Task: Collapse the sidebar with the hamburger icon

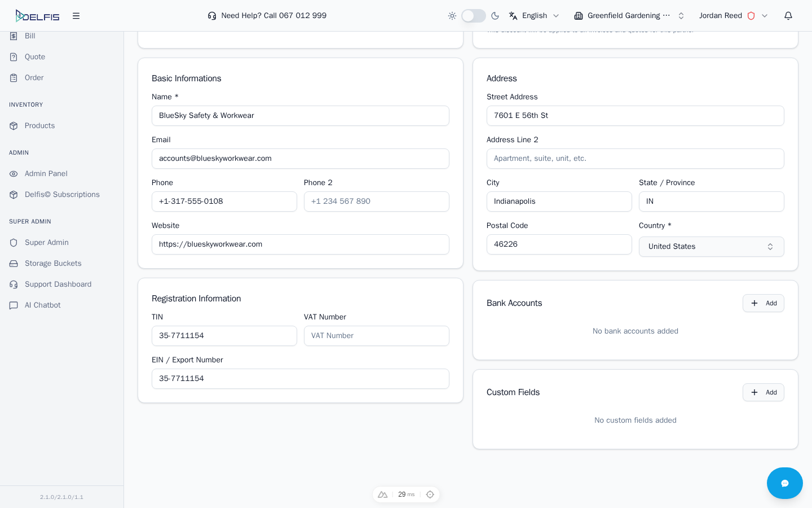Action: [x=76, y=16]
